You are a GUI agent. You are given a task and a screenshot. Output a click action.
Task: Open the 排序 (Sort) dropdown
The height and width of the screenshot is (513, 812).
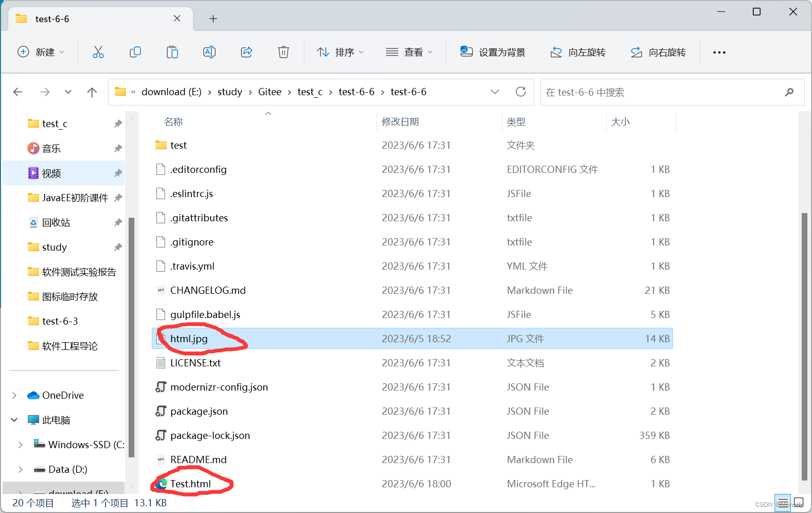click(x=341, y=52)
